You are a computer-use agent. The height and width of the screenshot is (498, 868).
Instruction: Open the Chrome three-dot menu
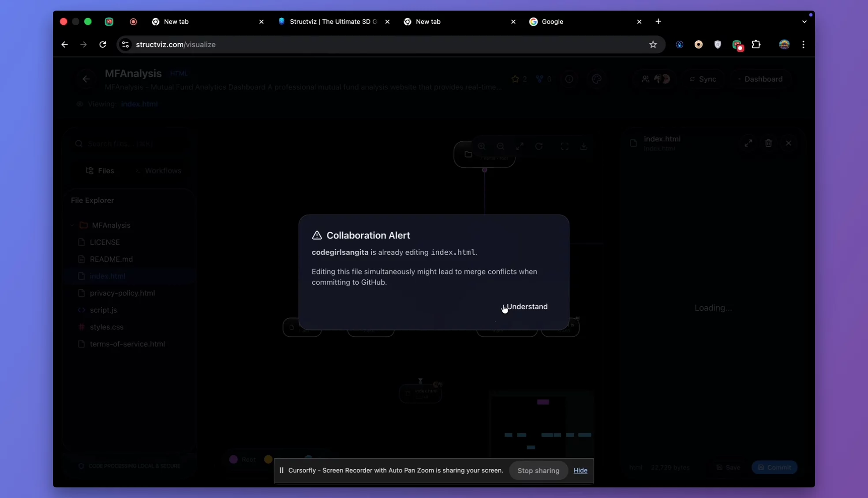click(803, 45)
